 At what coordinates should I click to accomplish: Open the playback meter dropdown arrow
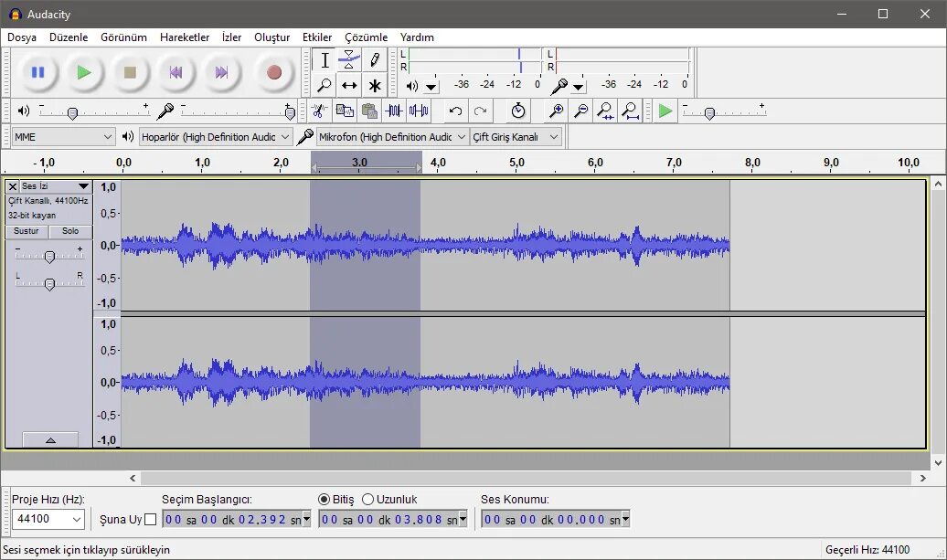click(431, 87)
